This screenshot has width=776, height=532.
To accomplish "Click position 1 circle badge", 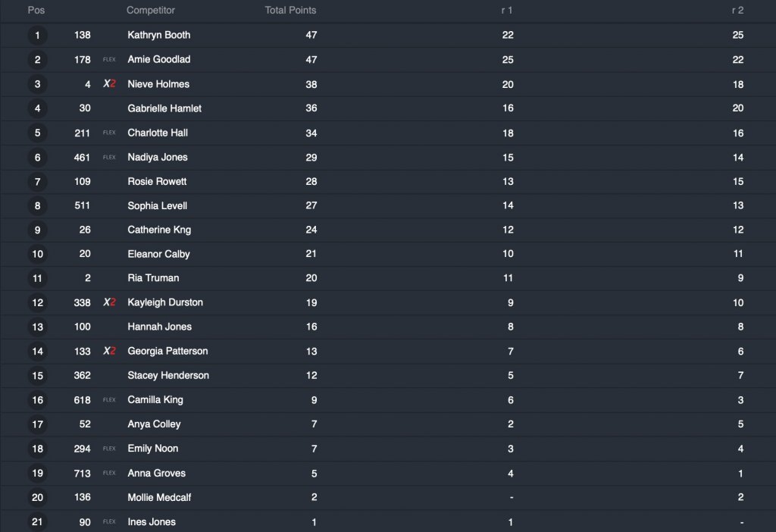I will tap(37, 35).
